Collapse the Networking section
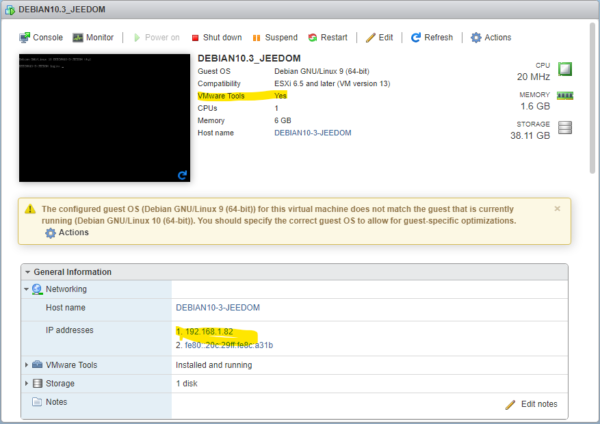Viewport: 600px width, 424px height. pos(26,289)
